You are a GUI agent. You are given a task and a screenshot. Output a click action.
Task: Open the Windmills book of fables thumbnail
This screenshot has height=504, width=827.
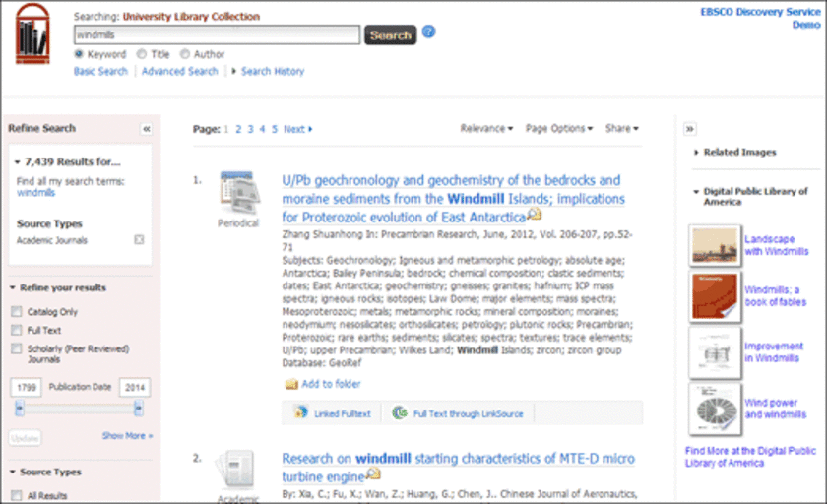(x=715, y=296)
